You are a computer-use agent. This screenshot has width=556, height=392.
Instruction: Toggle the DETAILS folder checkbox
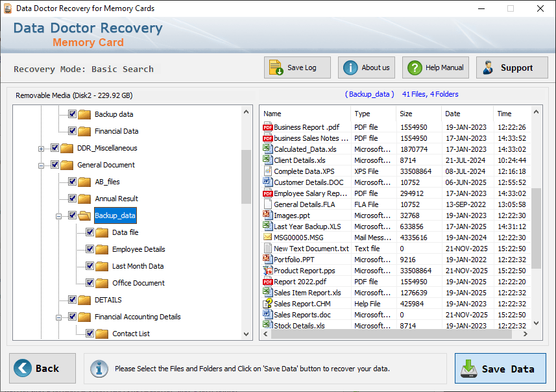pos(72,299)
